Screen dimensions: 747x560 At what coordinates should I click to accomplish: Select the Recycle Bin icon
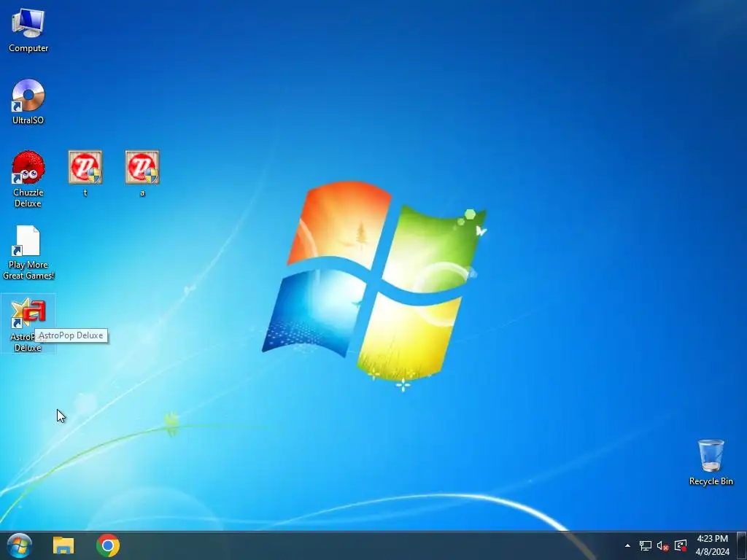(x=711, y=456)
